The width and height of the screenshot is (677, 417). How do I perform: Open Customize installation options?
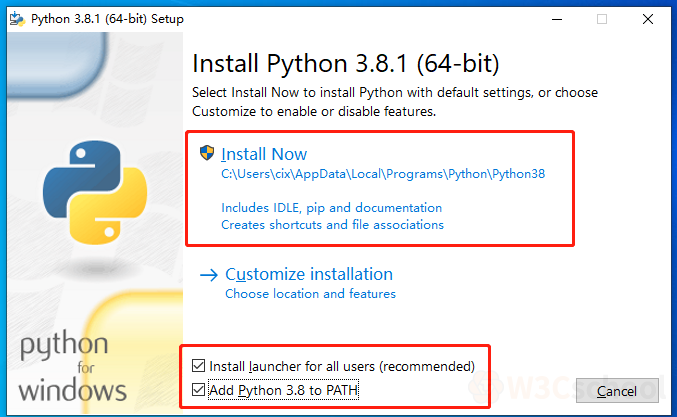(x=309, y=274)
